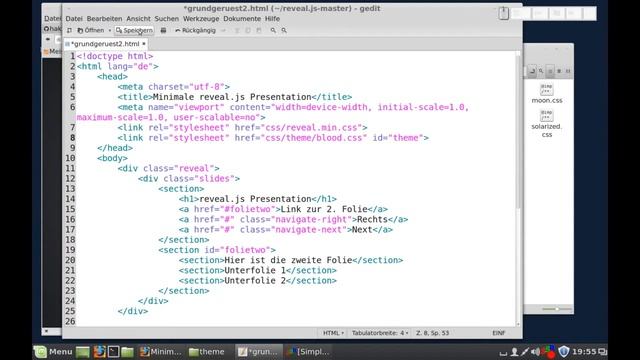Open the HTML language selector in status bar

click(x=333, y=333)
